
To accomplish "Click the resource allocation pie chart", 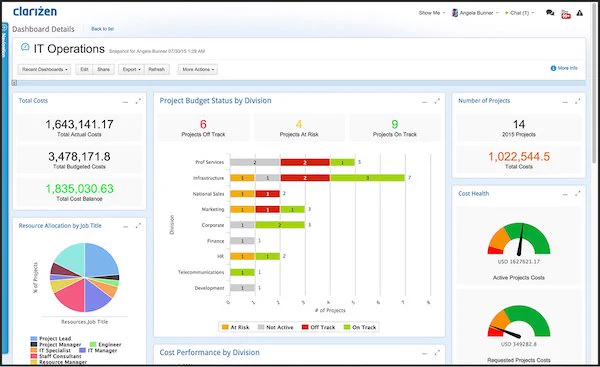I will (x=85, y=277).
